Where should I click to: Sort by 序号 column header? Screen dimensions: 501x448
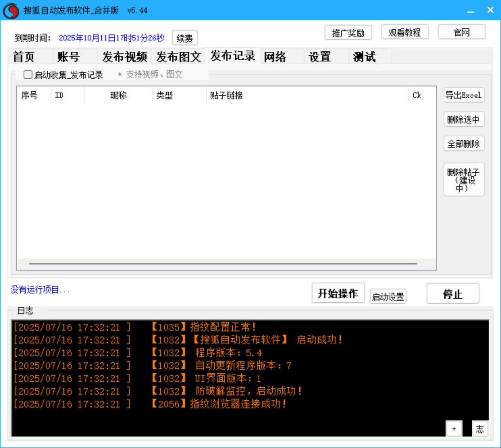coord(34,95)
